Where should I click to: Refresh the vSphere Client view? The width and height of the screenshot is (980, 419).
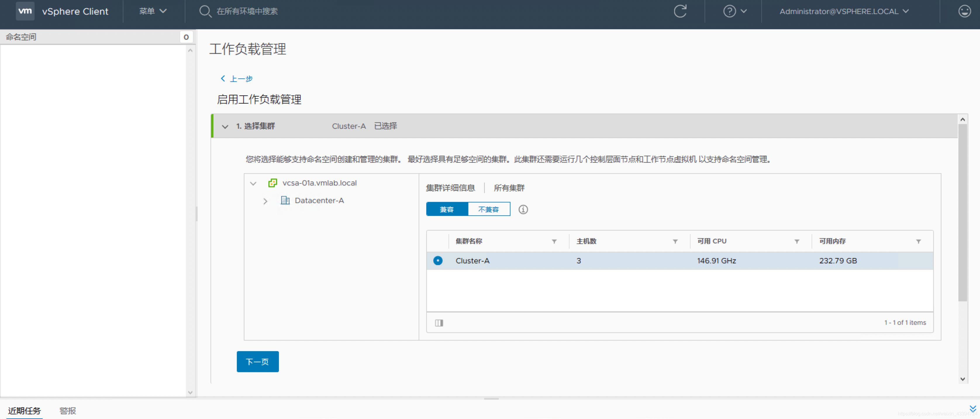(680, 11)
